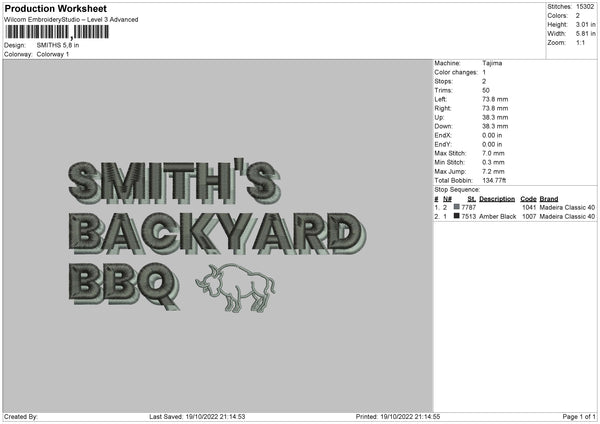Click the Colors value 2
Image resolution: width=600 pixels, height=424 pixels.
coord(578,16)
